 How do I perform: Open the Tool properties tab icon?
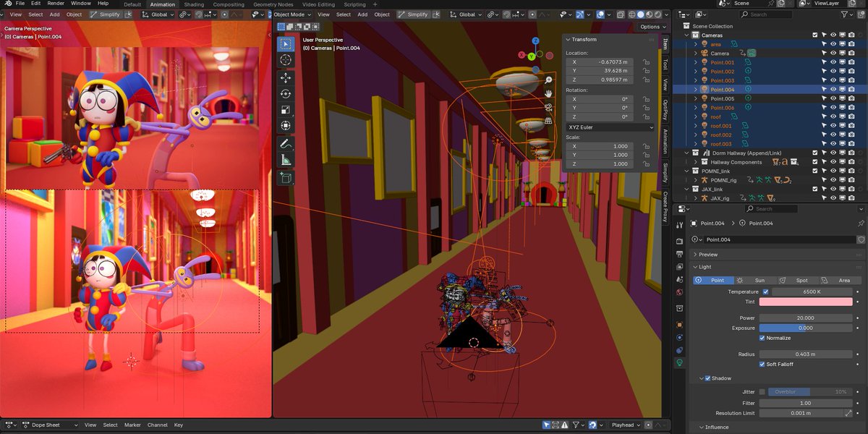coord(680,225)
